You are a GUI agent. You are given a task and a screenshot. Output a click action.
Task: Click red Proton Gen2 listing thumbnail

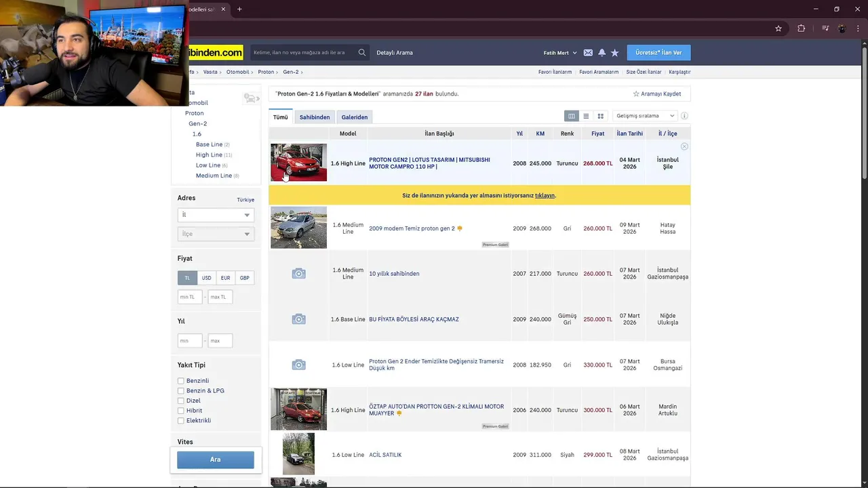click(x=298, y=162)
